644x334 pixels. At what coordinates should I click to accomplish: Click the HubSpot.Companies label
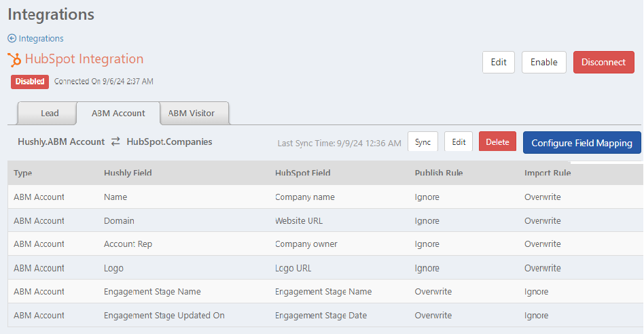[x=169, y=141]
